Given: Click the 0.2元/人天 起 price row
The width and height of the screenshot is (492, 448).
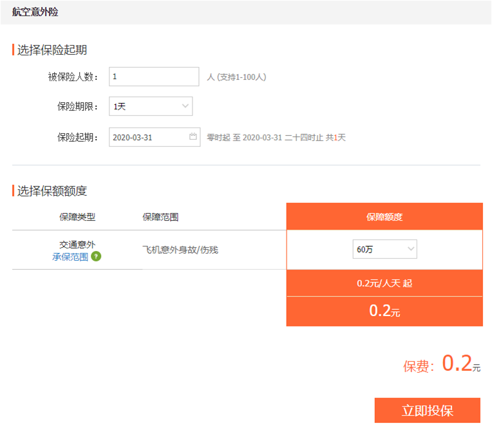Looking at the screenshot, I should point(384,283).
